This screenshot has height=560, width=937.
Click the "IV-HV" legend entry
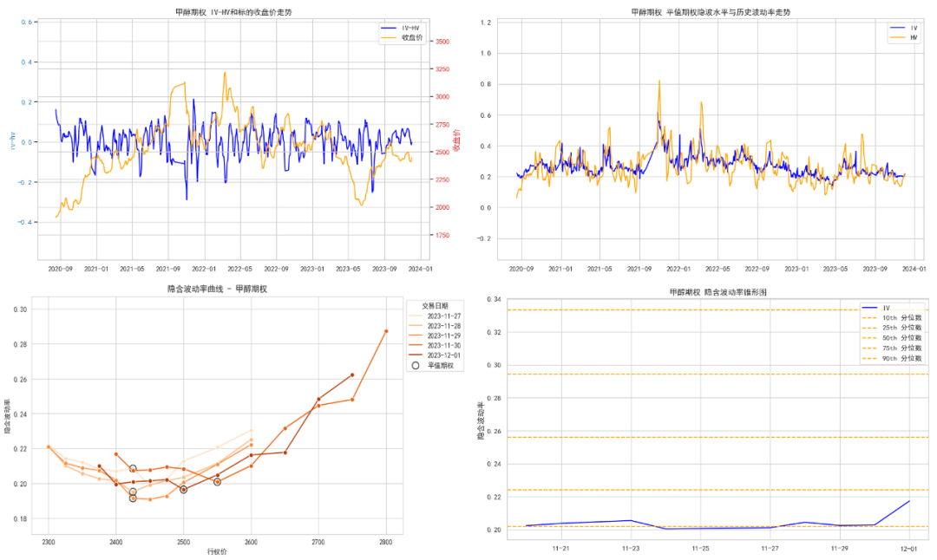pyautogui.click(x=400, y=28)
